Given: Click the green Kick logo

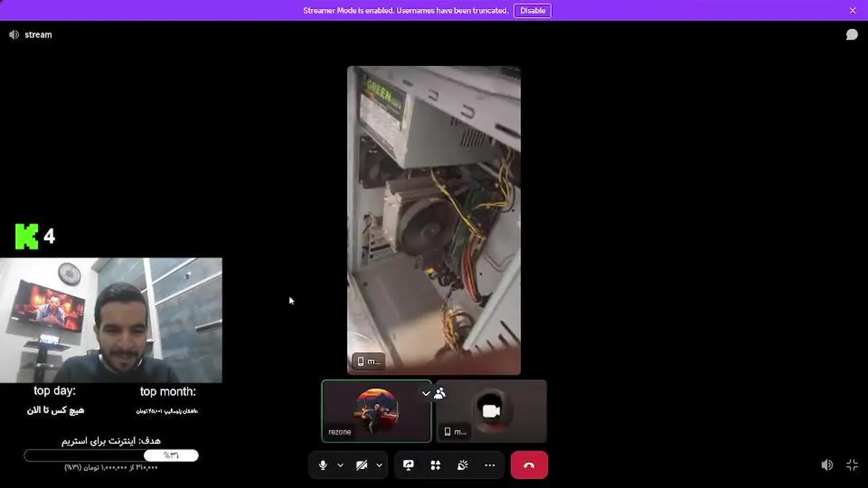Looking at the screenshot, I should pyautogui.click(x=26, y=237).
